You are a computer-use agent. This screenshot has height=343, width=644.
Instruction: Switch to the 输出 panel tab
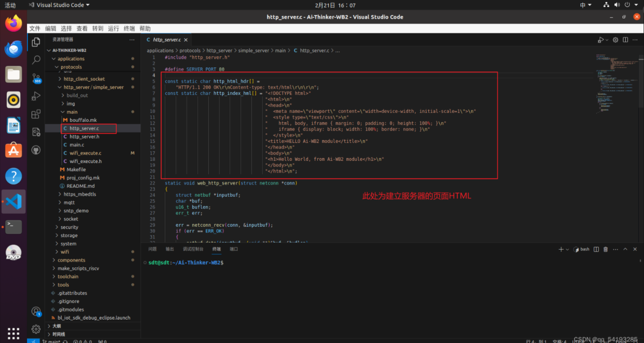pos(170,249)
